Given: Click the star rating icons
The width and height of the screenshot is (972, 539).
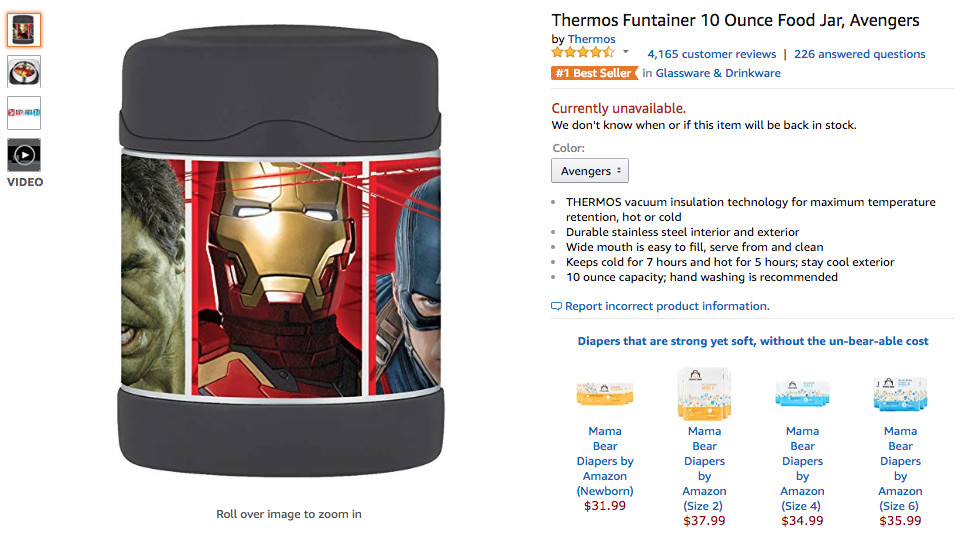Looking at the screenshot, I should click(x=582, y=53).
